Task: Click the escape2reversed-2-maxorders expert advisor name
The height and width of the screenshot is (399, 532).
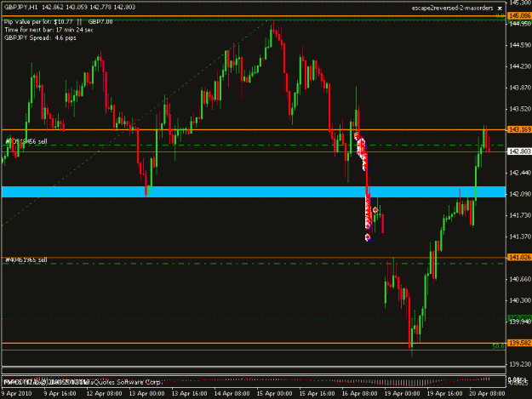Action: pyautogui.click(x=452, y=9)
